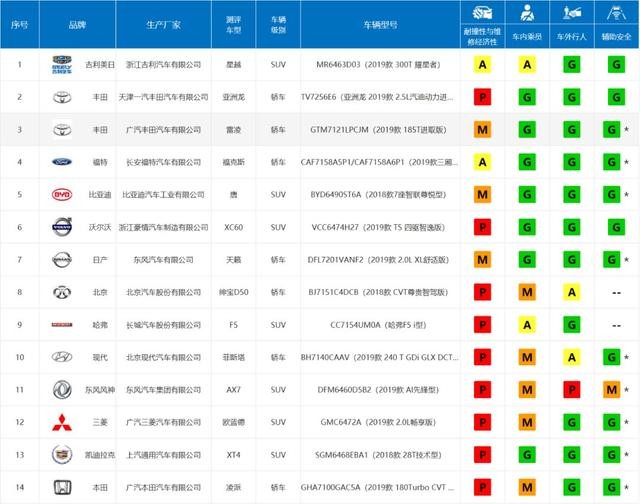Click the Toyota logo in row 2
Screen dimensions: 640x504
click(x=62, y=97)
